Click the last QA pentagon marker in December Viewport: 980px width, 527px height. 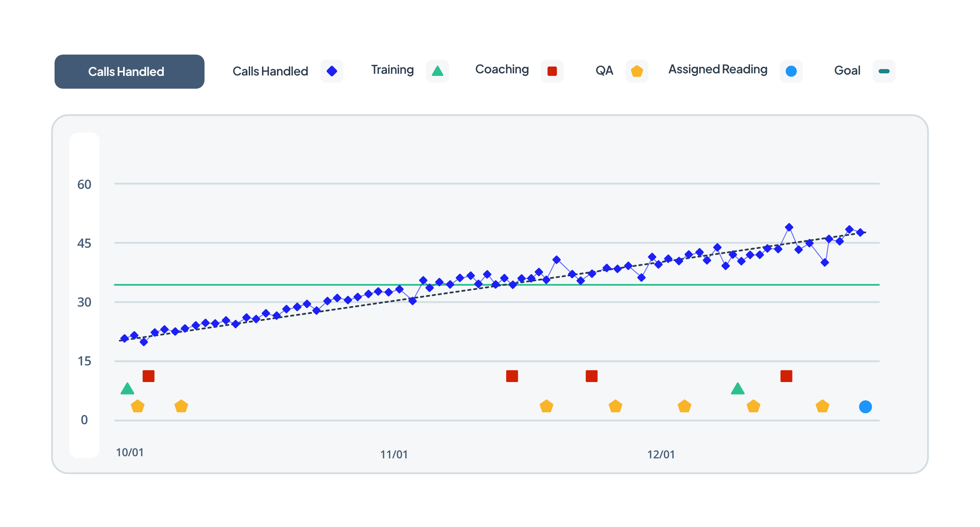pyautogui.click(x=822, y=406)
